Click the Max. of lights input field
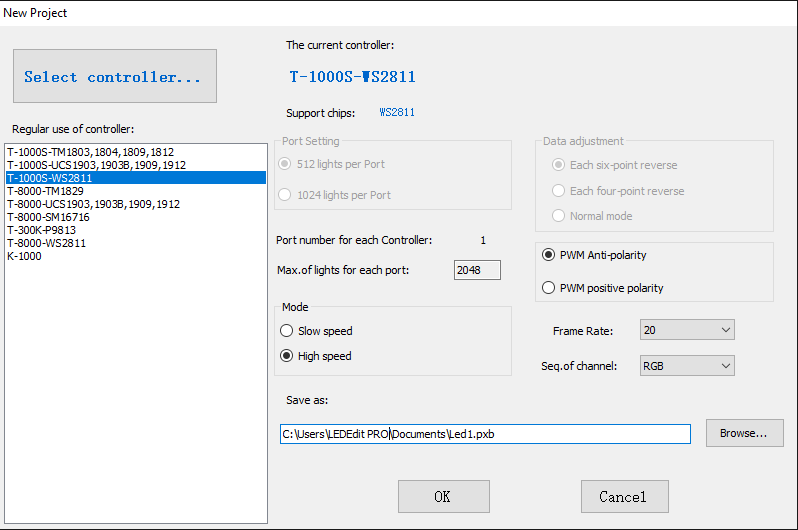The image size is (798, 530). pos(477,270)
